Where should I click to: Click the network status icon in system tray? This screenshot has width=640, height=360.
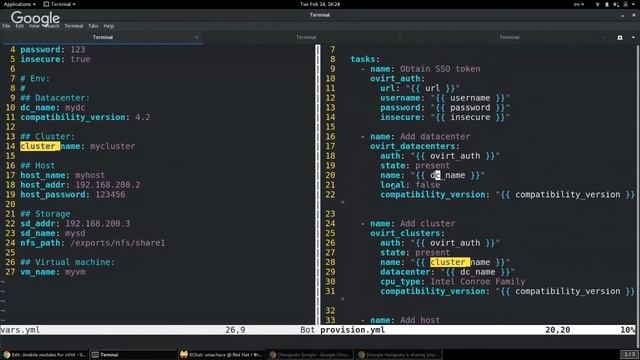[x=598, y=4]
